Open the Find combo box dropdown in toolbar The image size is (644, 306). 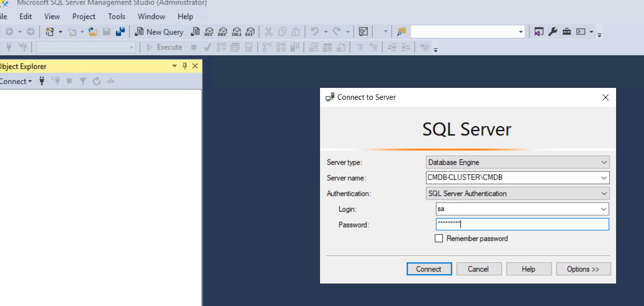pos(521,32)
